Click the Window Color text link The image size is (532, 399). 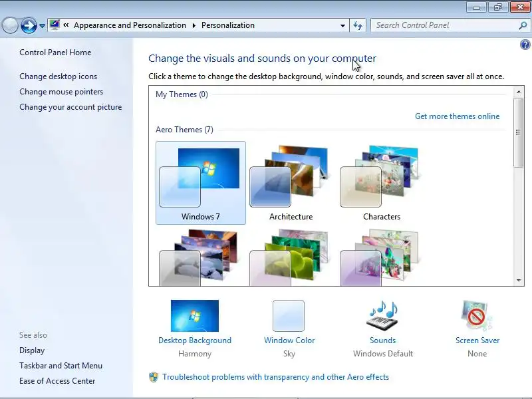click(289, 340)
